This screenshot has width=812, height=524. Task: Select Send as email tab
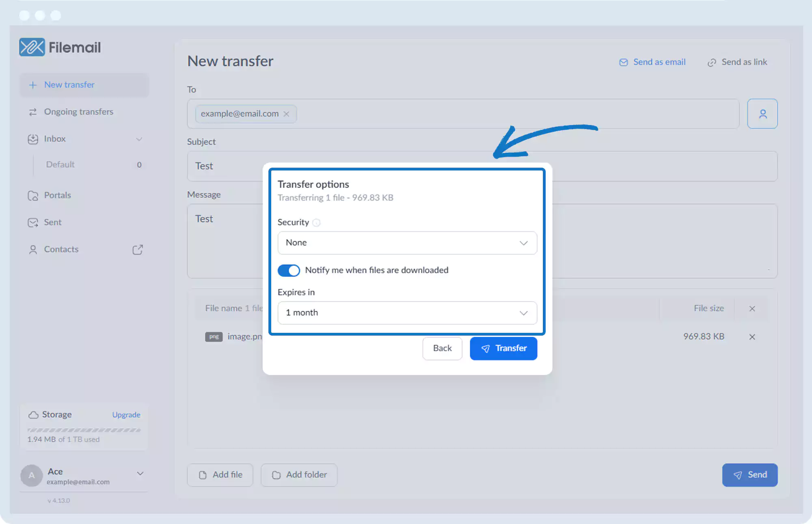click(652, 62)
